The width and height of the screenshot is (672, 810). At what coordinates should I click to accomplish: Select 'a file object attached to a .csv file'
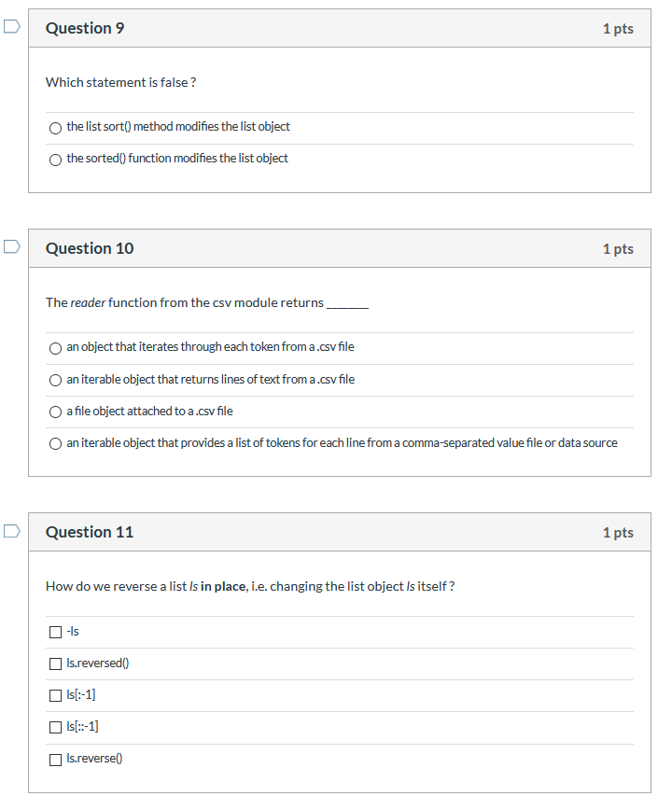tap(55, 412)
